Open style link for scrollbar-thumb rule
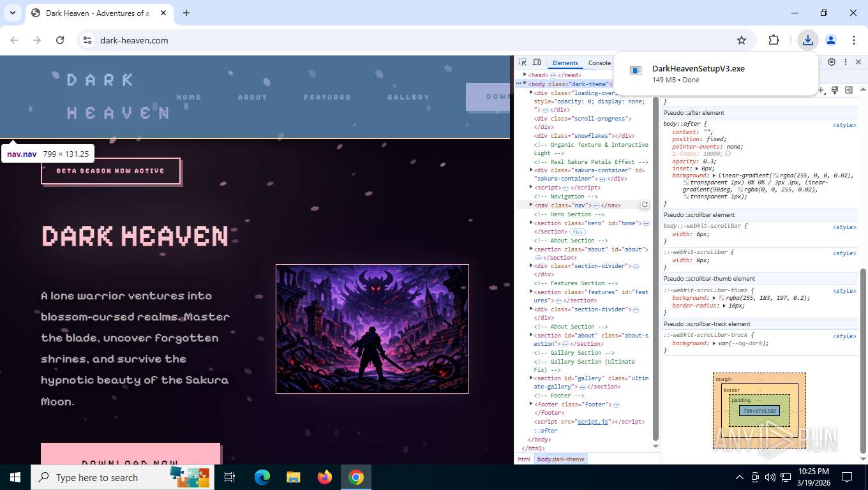The width and height of the screenshot is (868, 490). (844, 291)
